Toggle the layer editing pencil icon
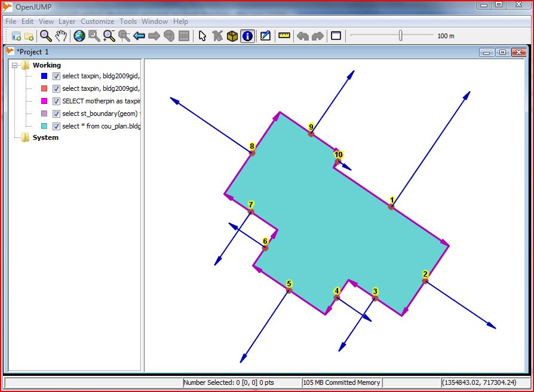 click(265, 36)
